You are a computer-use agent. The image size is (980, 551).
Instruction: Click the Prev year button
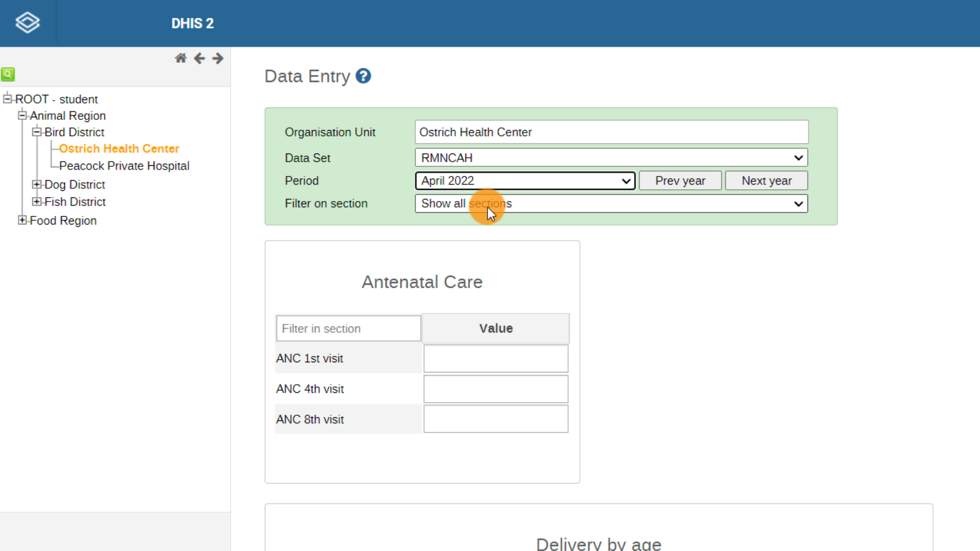click(x=680, y=181)
